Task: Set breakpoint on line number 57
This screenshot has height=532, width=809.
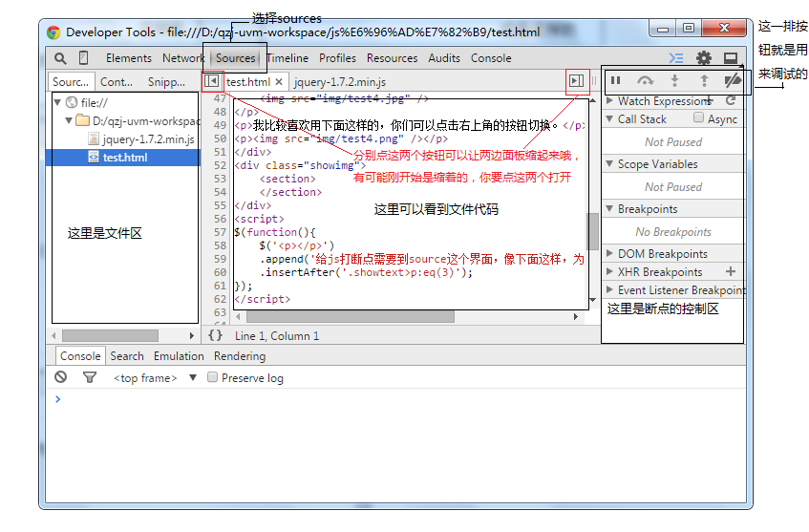Action: tap(221, 232)
